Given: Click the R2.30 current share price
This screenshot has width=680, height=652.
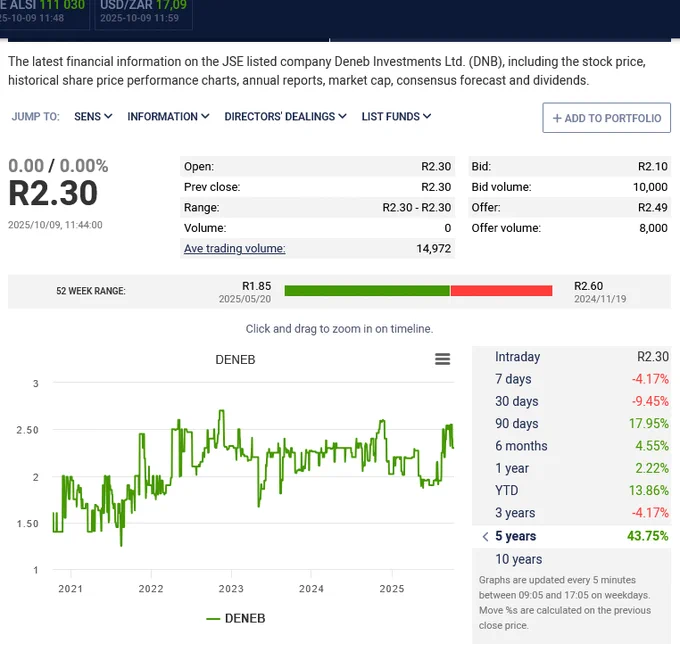Looking at the screenshot, I should (53, 193).
